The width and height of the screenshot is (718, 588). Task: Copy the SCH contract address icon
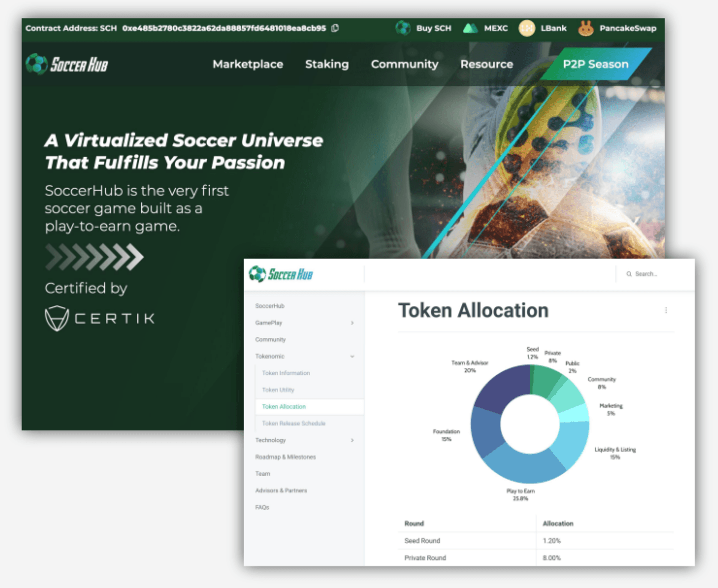tap(335, 28)
